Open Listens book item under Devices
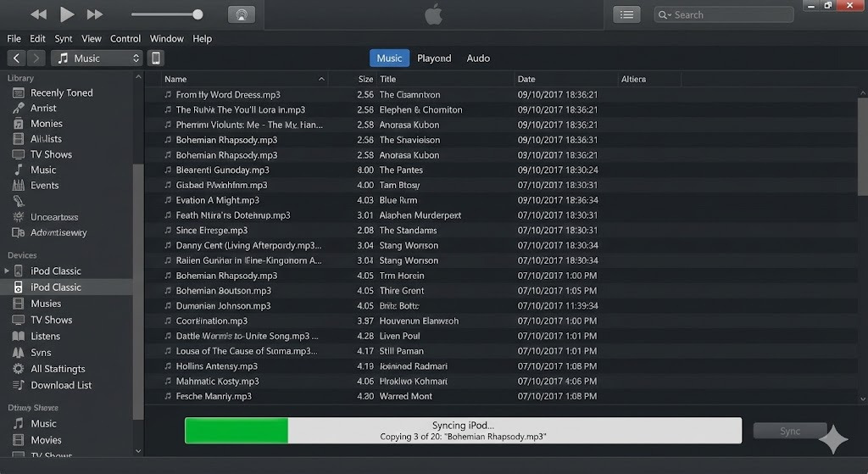 click(x=45, y=336)
